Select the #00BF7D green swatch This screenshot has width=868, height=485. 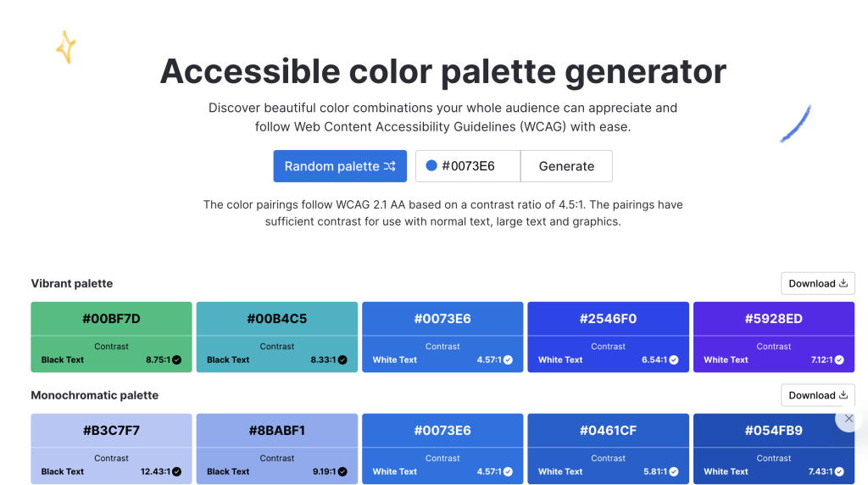pos(111,319)
